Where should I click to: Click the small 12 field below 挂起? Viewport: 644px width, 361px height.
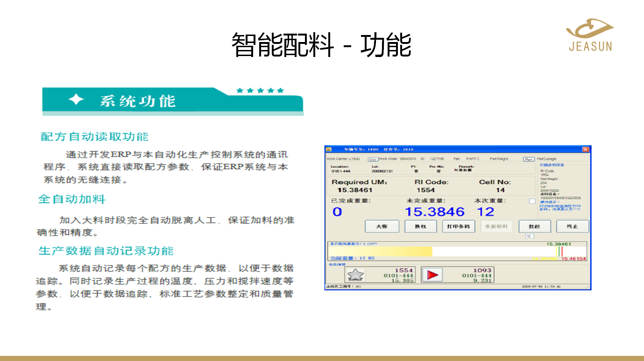(529, 236)
